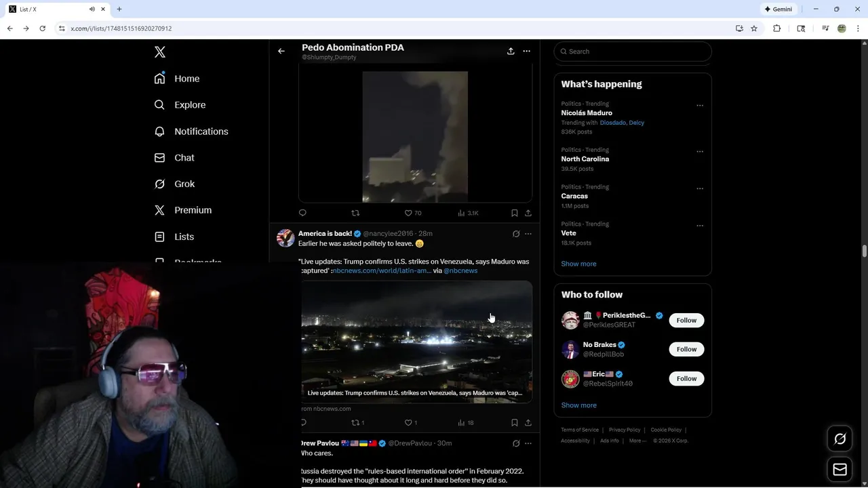Like the America is back! post
Image resolution: width=868 pixels, height=488 pixels.
coord(409,422)
